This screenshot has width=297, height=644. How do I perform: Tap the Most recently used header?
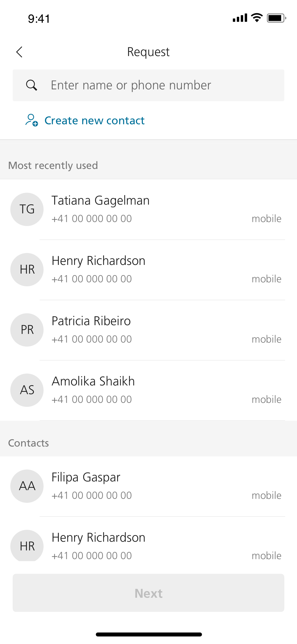click(x=53, y=165)
